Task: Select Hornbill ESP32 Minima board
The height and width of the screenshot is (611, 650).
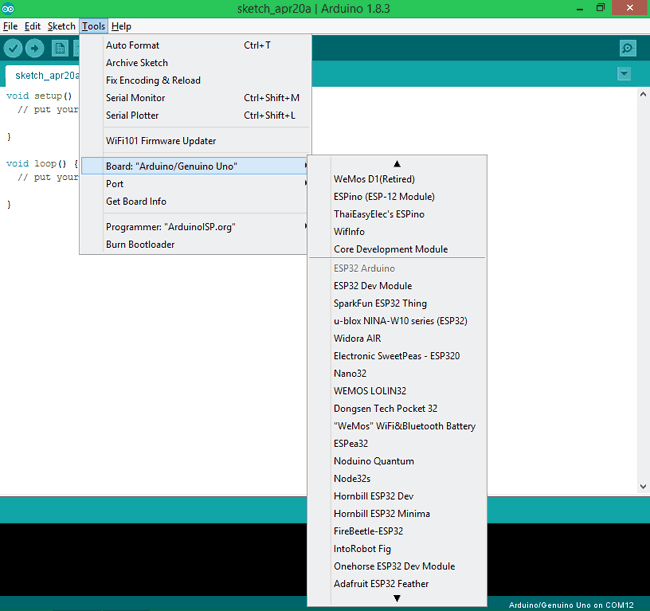Action: pyautogui.click(x=397, y=514)
